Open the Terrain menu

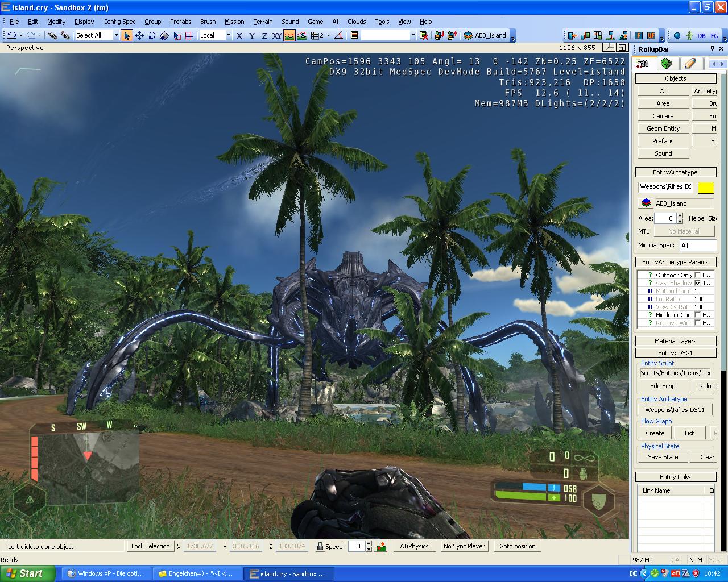point(263,22)
